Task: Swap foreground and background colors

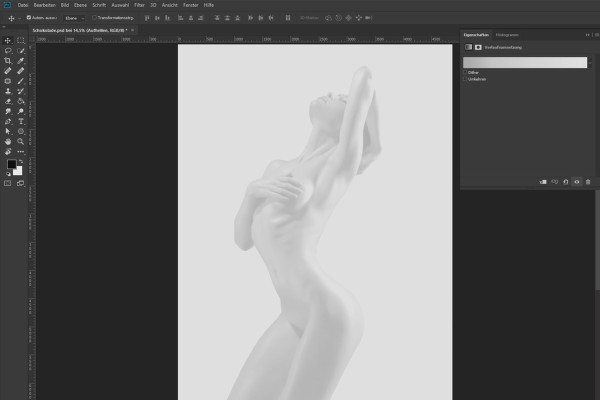Action: pyautogui.click(x=21, y=162)
